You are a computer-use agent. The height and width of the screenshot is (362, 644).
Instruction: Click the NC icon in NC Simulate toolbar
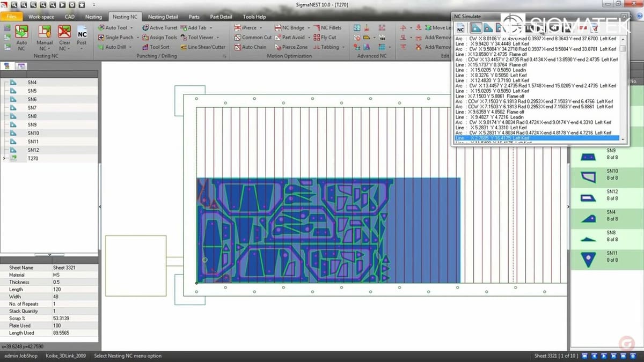[460, 28]
